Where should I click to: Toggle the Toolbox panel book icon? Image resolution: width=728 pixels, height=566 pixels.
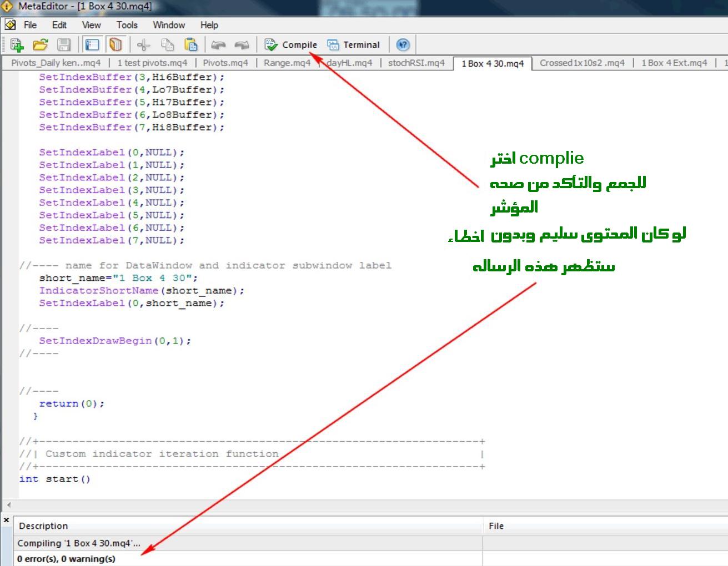coord(116,45)
